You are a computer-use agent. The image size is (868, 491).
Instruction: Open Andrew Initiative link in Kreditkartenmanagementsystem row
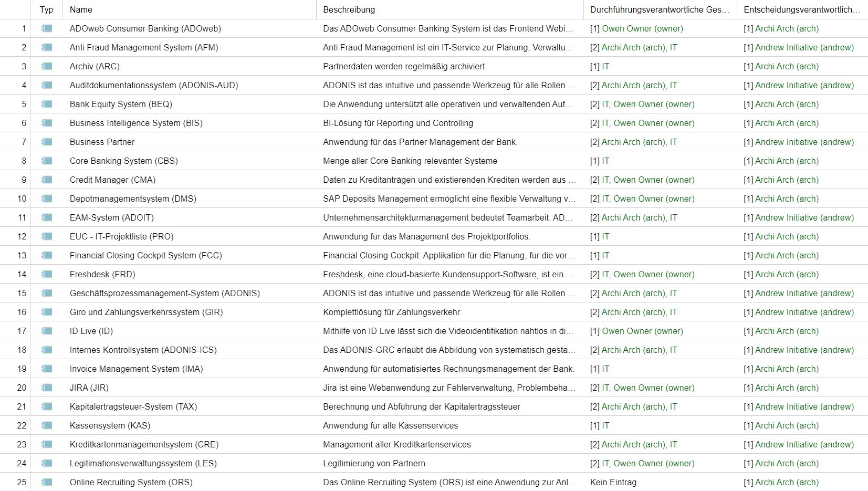pyautogui.click(x=804, y=444)
